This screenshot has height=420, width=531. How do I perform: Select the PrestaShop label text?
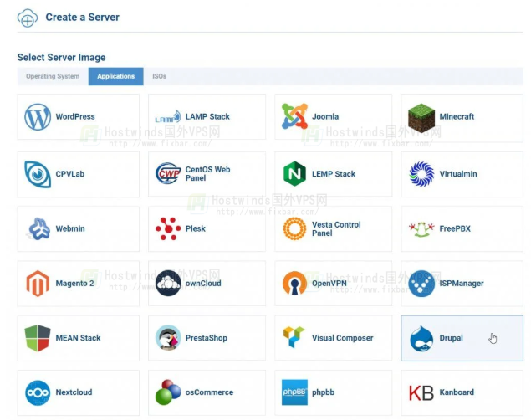[x=207, y=338]
